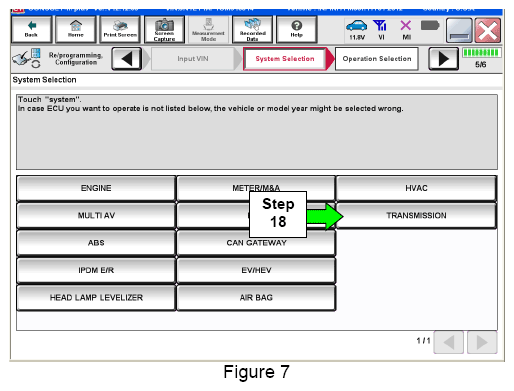
Task: Click the 5/6 progress indicator bar
Action: point(481,53)
